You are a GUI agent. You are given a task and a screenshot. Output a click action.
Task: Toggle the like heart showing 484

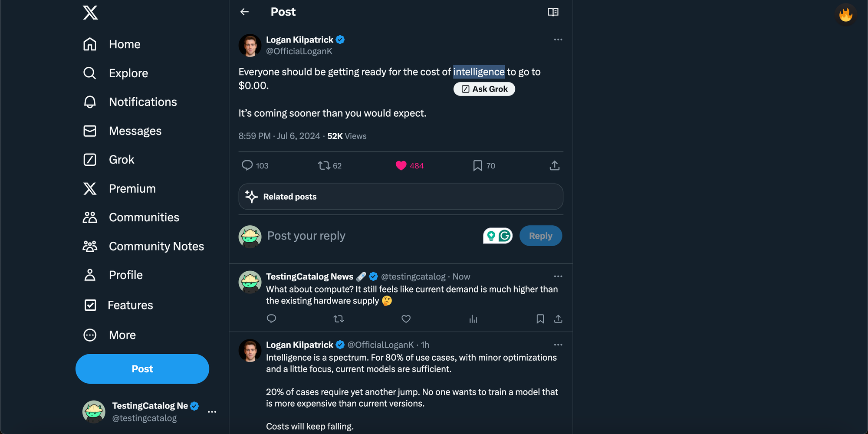coord(401,165)
